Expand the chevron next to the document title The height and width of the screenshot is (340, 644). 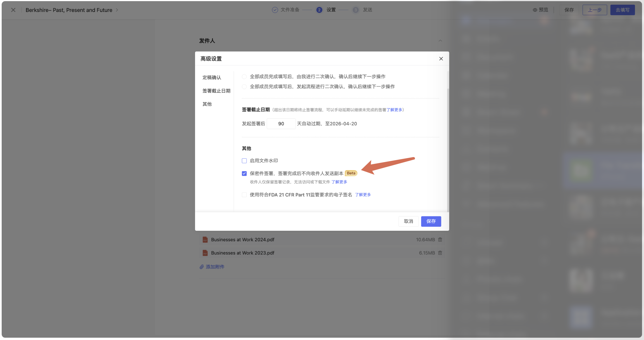[x=117, y=10]
